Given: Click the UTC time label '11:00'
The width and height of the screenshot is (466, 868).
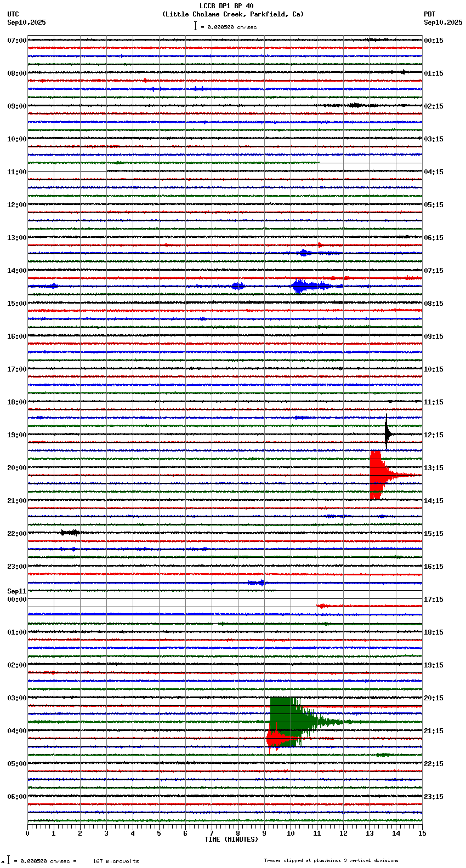Looking at the screenshot, I should point(17,172).
